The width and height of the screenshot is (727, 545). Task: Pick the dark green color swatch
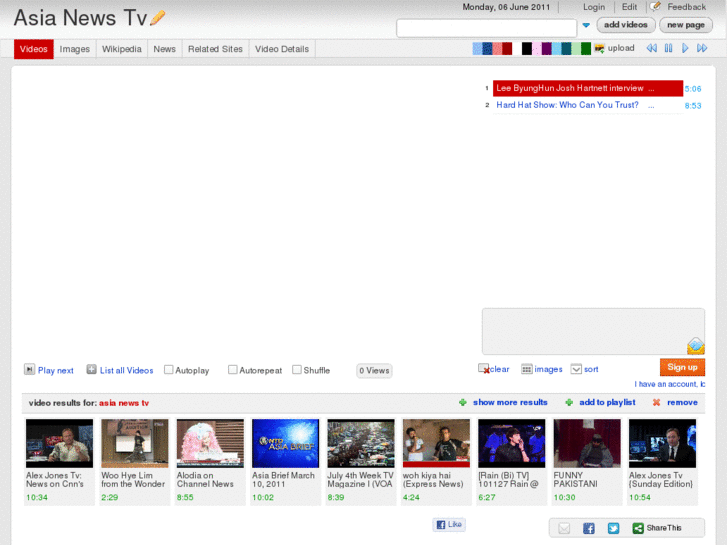click(586, 48)
